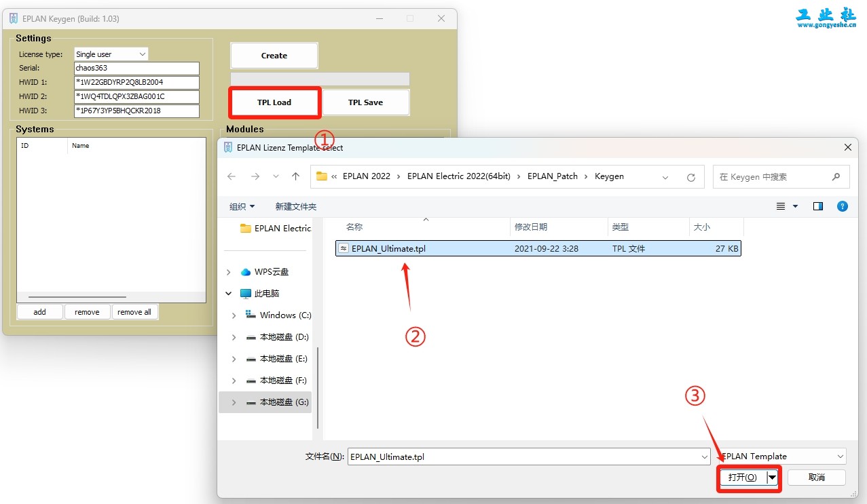Click the HWID 3 input field

coord(136,111)
